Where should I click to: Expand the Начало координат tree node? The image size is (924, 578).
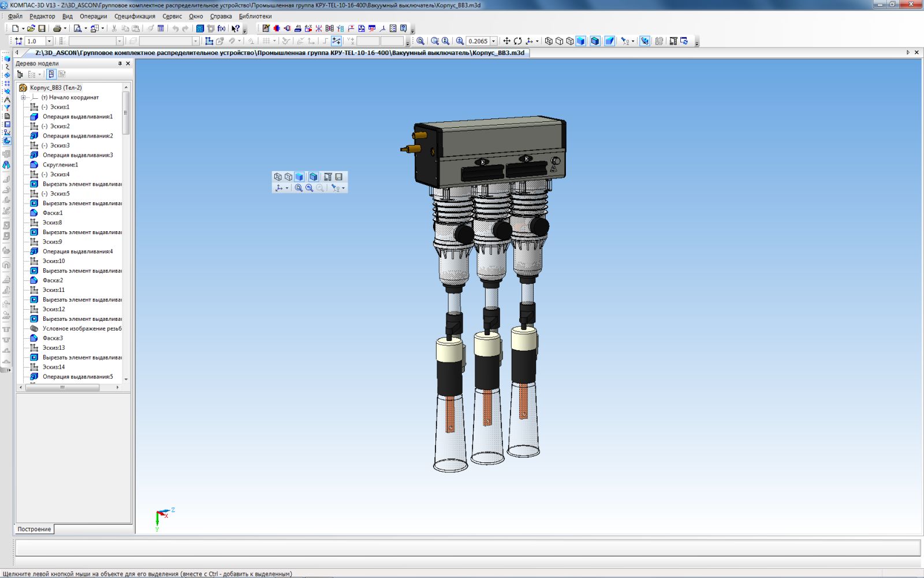click(x=24, y=98)
